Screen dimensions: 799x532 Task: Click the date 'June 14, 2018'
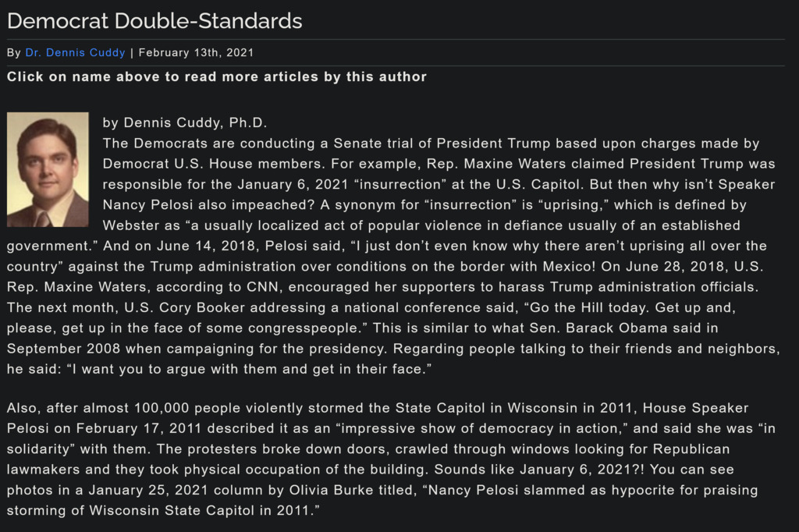tap(194, 246)
